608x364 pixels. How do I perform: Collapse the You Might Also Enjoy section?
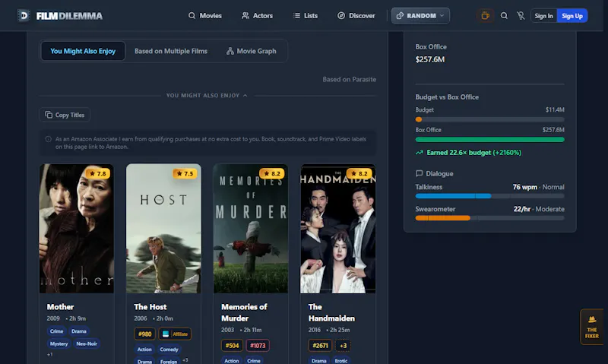207,95
